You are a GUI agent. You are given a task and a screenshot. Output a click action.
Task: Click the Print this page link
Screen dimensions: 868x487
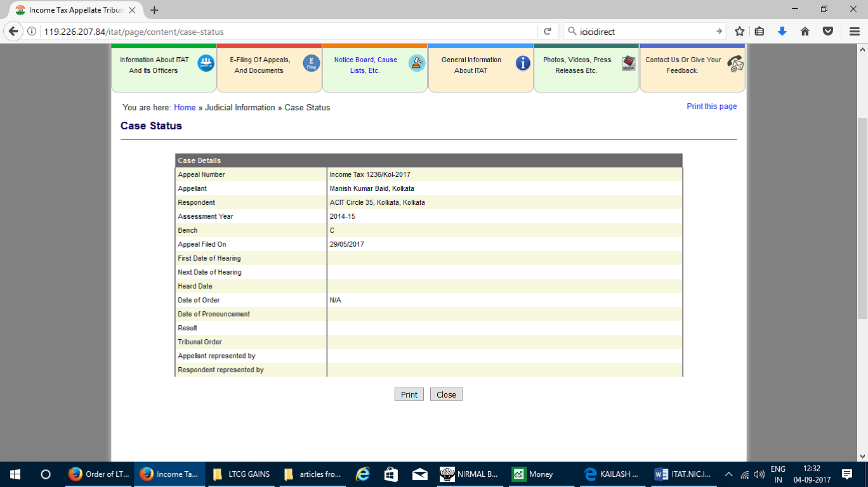(711, 107)
